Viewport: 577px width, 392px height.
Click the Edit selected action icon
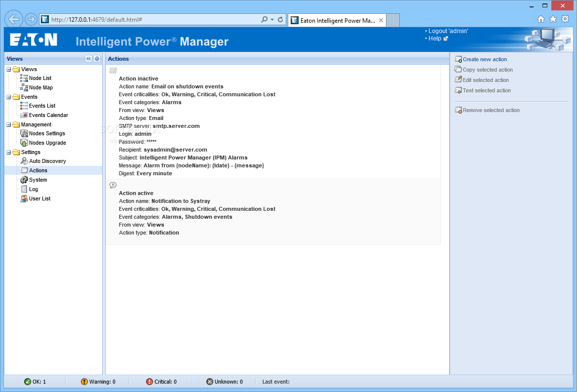458,79
